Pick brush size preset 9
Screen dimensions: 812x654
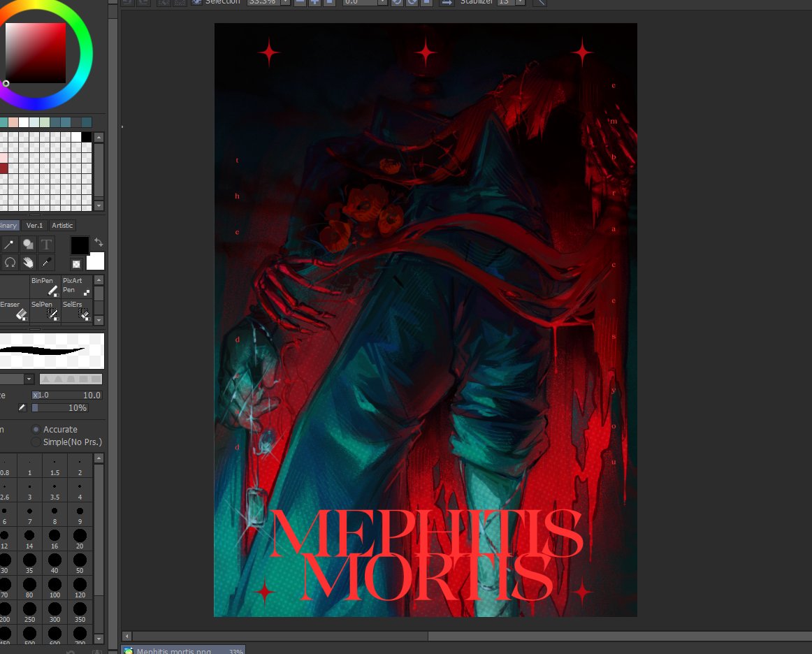(x=80, y=515)
